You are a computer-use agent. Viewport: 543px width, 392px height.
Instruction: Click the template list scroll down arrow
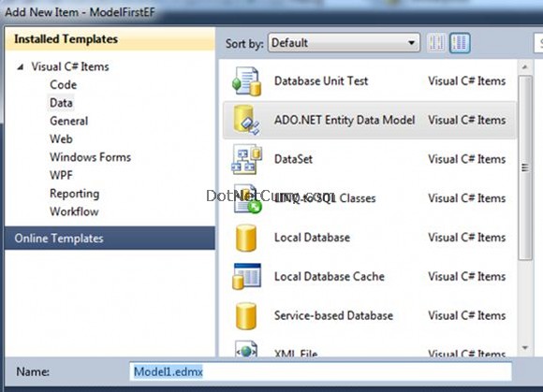click(525, 348)
